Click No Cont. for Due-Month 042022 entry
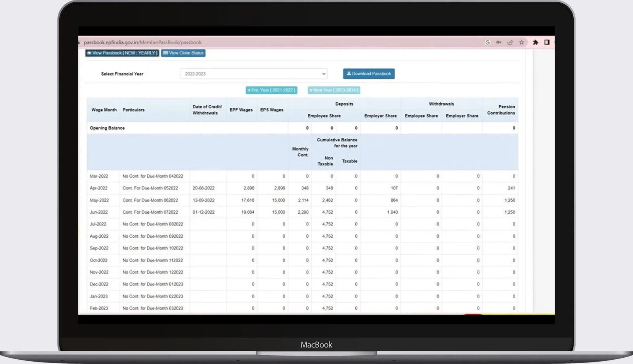This screenshot has width=633, height=364. point(153,176)
